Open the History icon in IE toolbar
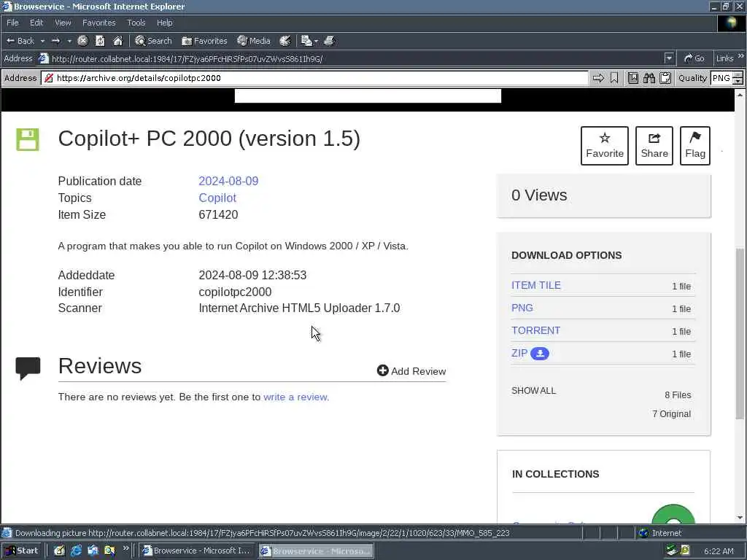 (285, 41)
